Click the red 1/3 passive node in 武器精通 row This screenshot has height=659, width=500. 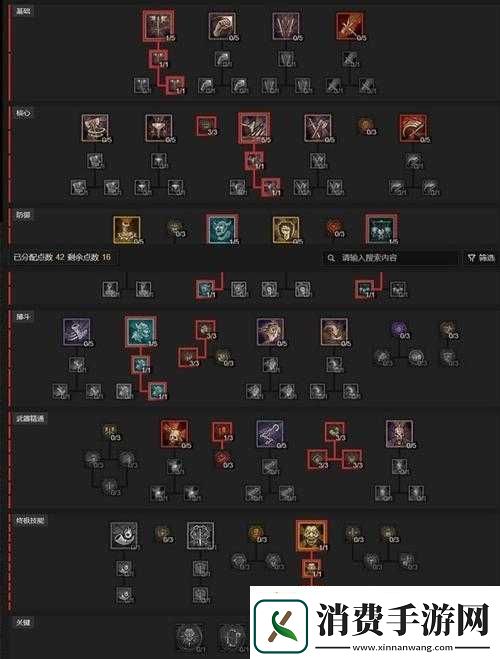pyautogui.click(x=222, y=432)
